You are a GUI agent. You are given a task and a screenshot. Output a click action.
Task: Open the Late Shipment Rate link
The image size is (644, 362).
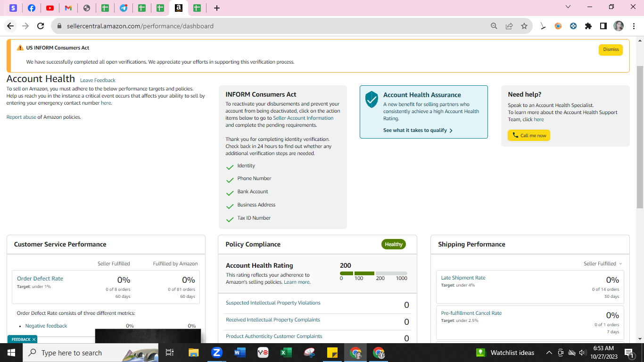coord(463,278)
